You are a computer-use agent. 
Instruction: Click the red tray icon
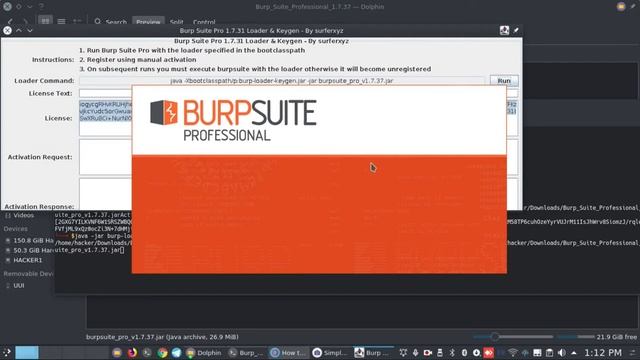pyautogui.click(x=489, y=352)
